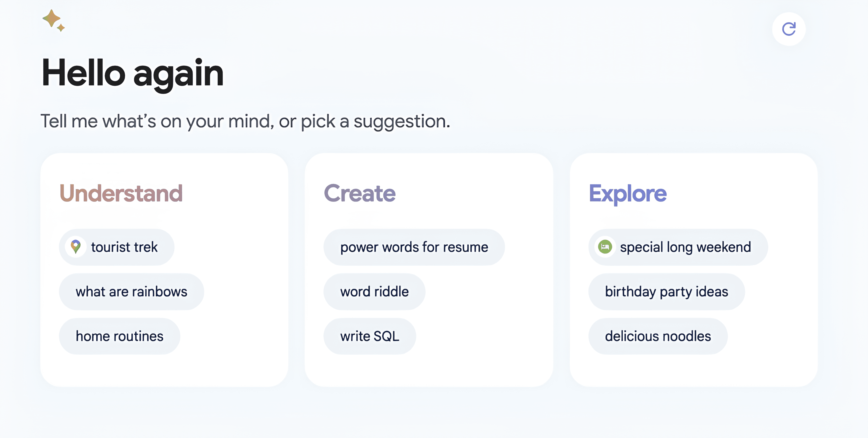Select the "tourist trek" suggestion

(124, 247)
